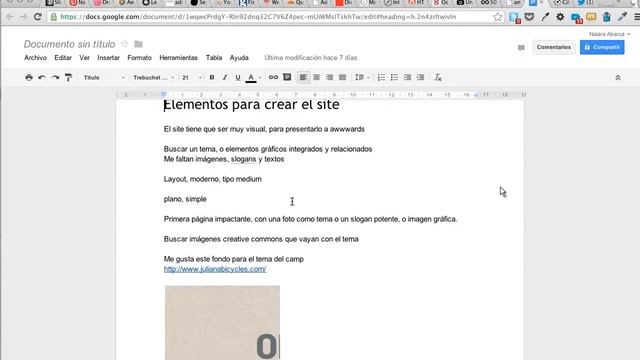
Task: Open the line spacing dropdown
Action: [x=362, y=77]
